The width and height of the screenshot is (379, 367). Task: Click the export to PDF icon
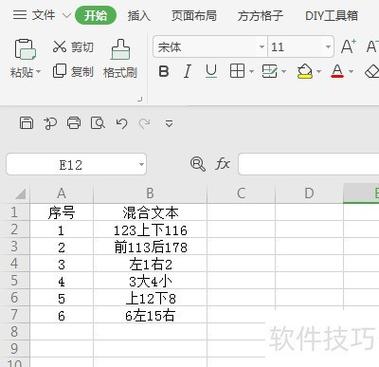(50, 124)
